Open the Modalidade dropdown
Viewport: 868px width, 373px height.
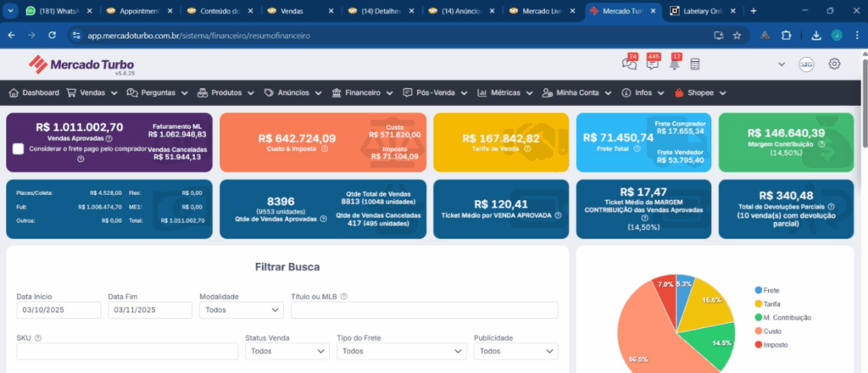click(x=241, y=310)
